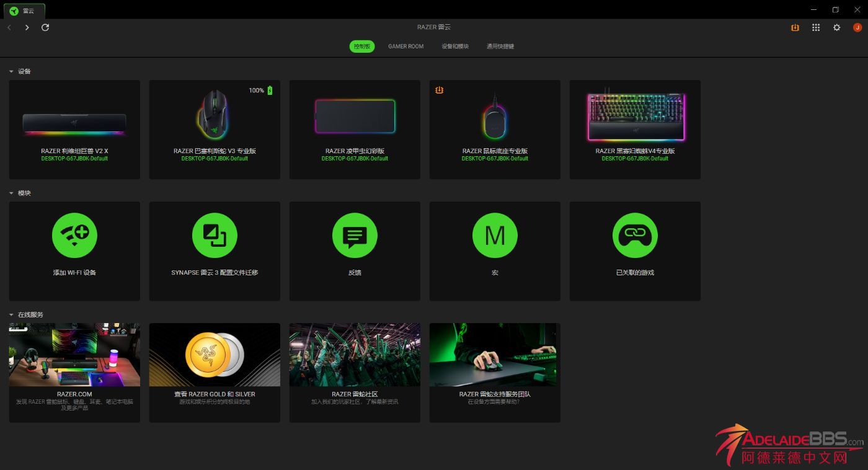This screenshot has height=470, width=868.
Task: Select the Razer Basilisk V3 mouse device
Action: coord(215,129)
